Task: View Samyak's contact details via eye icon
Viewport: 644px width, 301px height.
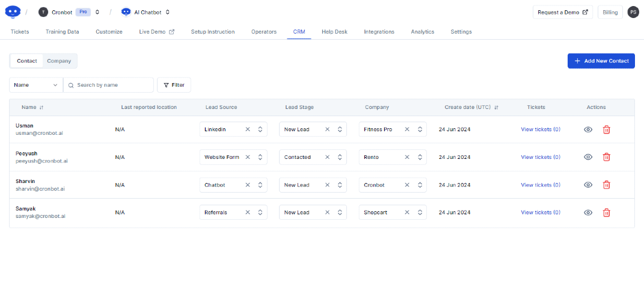Action: [588, 213]
